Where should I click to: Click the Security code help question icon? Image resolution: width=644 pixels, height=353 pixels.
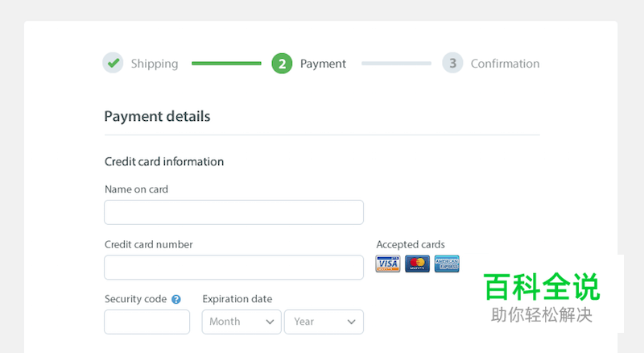click(176, 299)
